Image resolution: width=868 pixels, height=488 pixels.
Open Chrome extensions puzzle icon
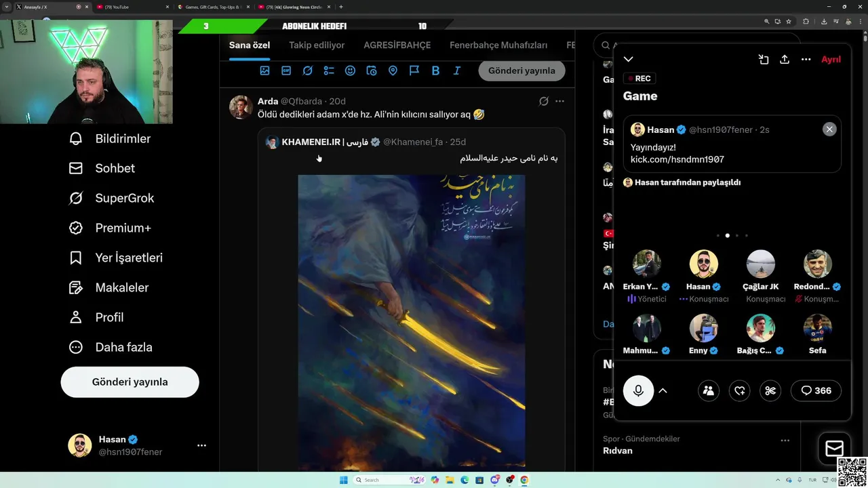(x=806, y=21)
